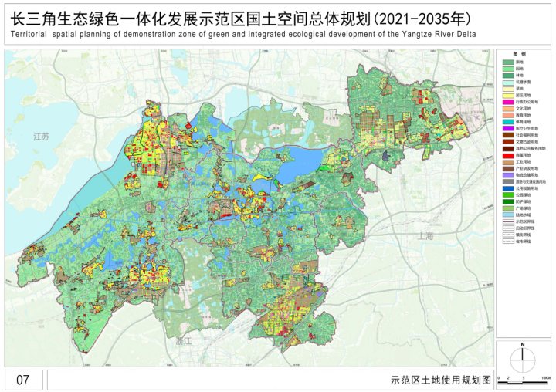Click the 产业研发用地 legend swatch
This screenshot has height=392, width=556.
click(508, 168)
